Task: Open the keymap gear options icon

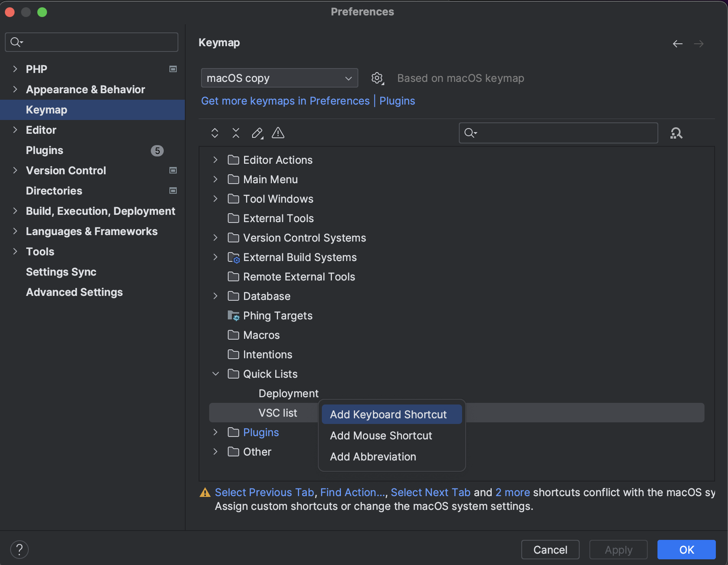Action: [377, 78]
